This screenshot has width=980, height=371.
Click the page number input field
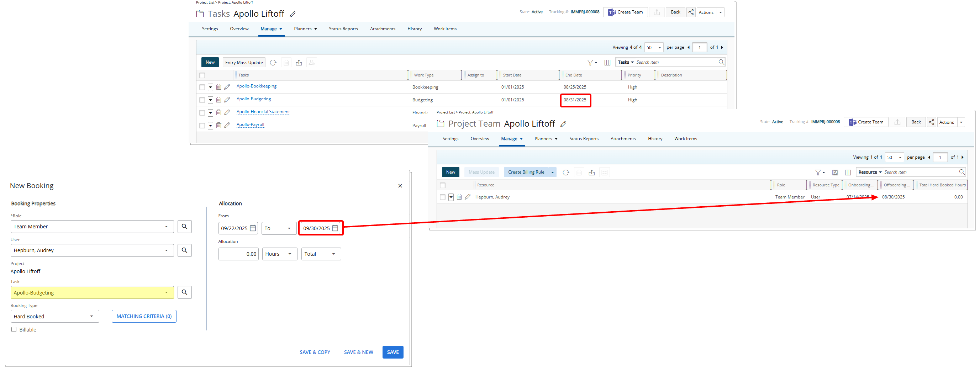(700, 47)
